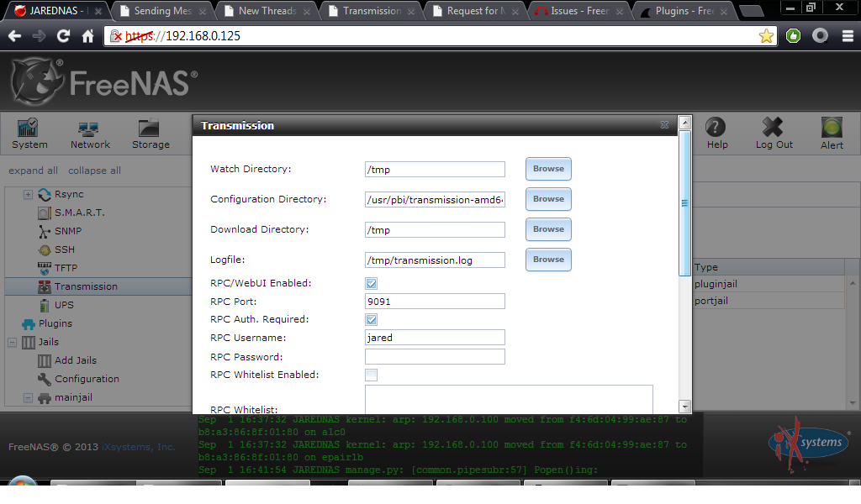Click the collapse all link
This screenshot has width=861, height=504.
94,171
